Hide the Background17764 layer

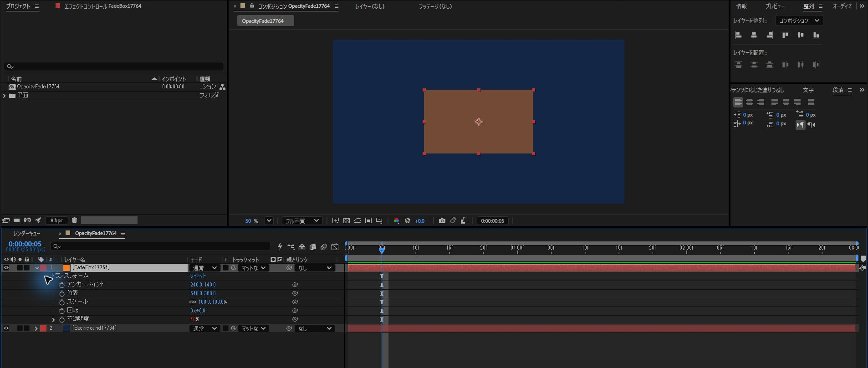pyautogui.click(x=6, y=328)
